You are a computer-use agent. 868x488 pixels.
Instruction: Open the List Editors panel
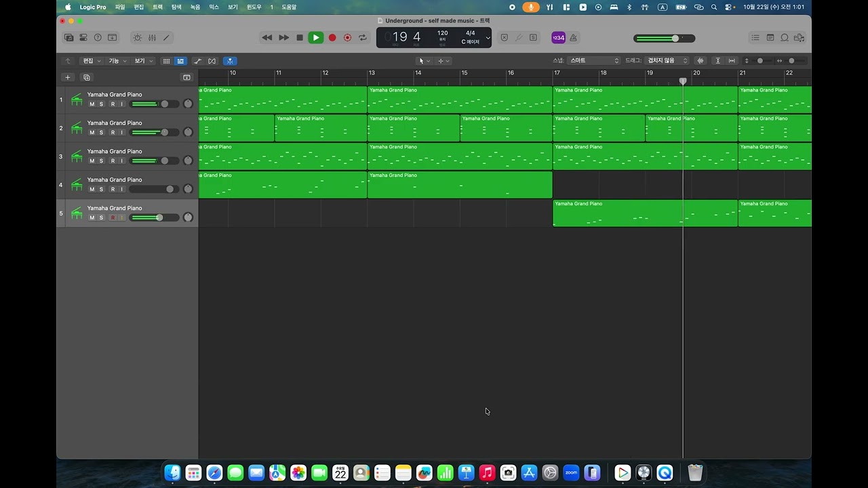coord(755,38)
